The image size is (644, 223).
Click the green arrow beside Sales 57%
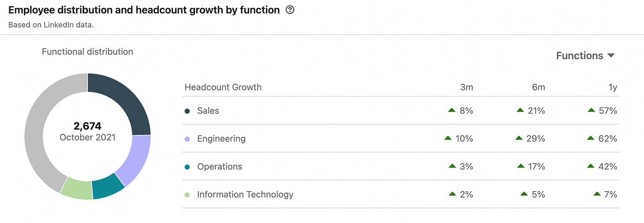click(591, 110)
